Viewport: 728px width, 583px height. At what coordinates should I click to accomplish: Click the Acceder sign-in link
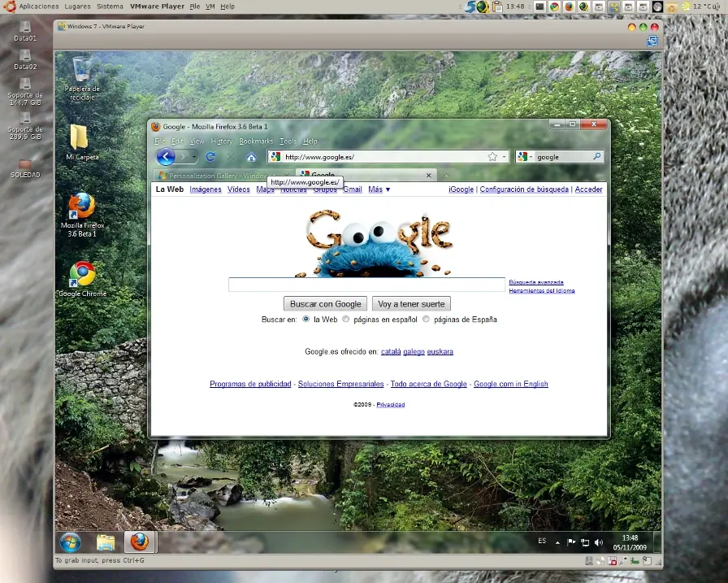pos(588,189)
